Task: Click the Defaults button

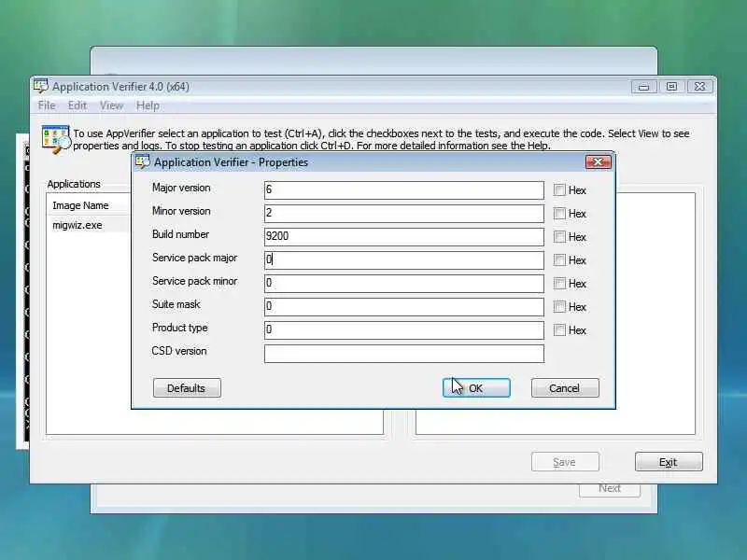Action: [187, 388]
